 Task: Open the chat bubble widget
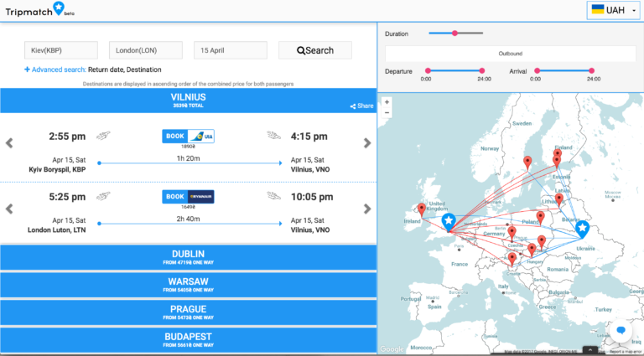[x=621, y=330]
